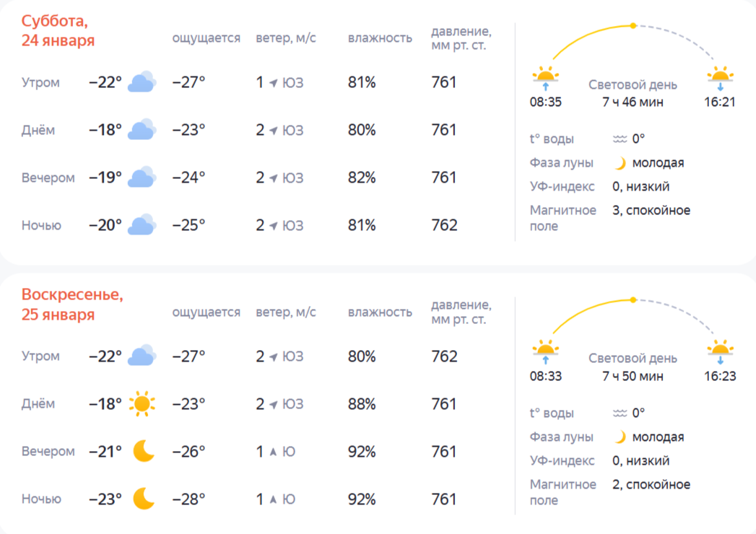Screen dimensions: 756x534
Task: Click Saturday Световой день duration text
Action: [633, 102]
